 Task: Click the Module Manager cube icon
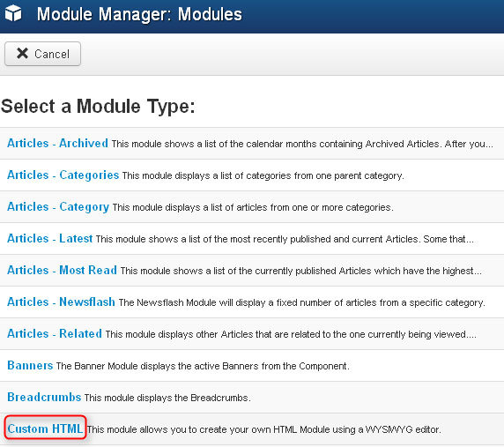(13, 14)
